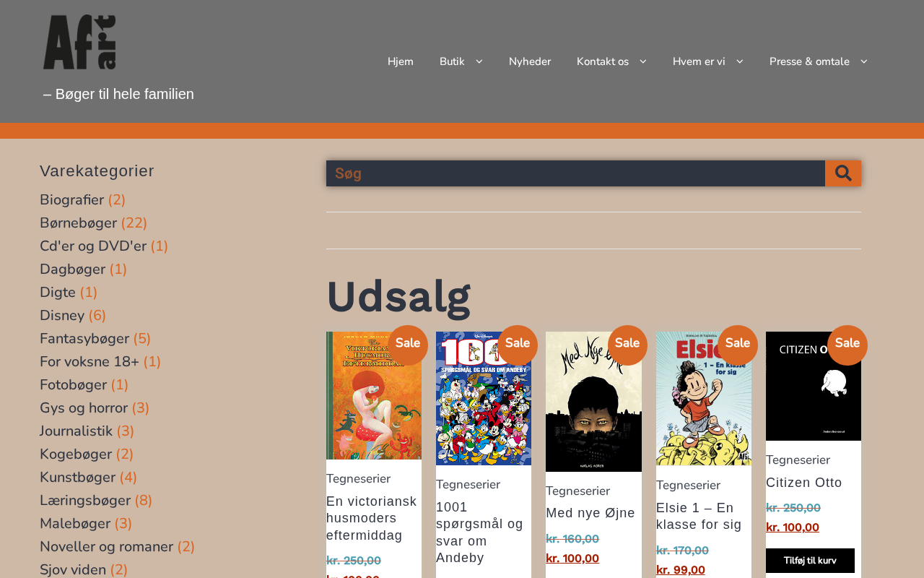Click the 1001 spørgsmål Andeby cover
This screenshot has height=578, width=924.
(484, 399)
